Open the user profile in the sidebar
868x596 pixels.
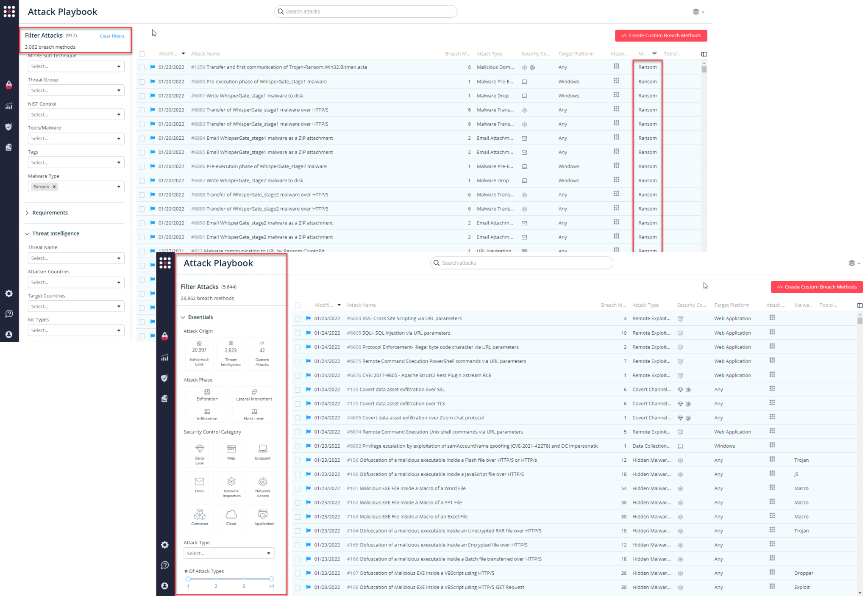coord(165,586)
